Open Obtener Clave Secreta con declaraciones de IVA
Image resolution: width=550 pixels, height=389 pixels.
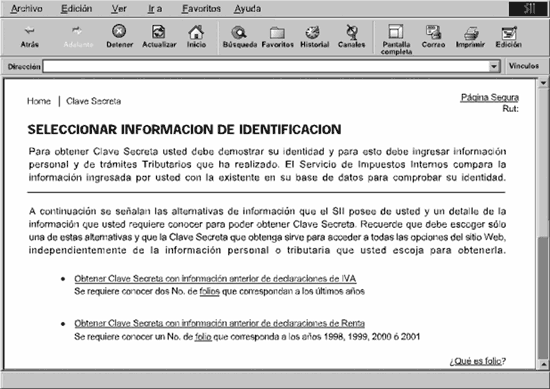(215, 279)
